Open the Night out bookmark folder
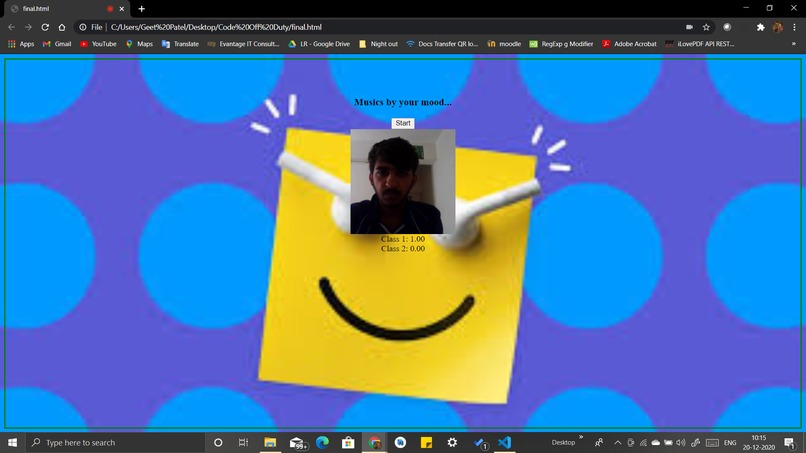The height and width of the screenshot is (453, 806). (x=378, y=44)
